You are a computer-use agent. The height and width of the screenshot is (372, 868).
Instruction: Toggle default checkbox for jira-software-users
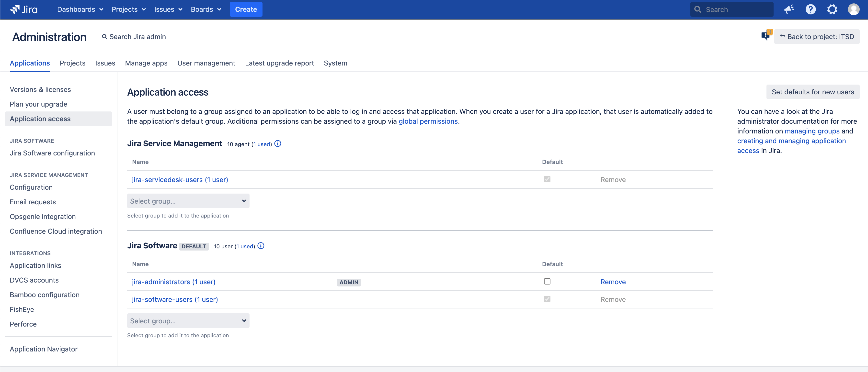547,299
